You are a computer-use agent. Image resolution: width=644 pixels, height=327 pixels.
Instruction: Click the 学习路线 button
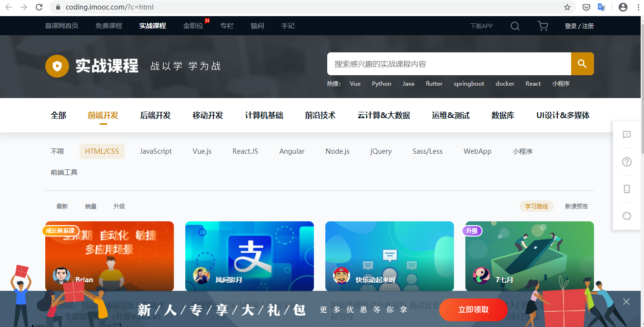pos(536,206)
